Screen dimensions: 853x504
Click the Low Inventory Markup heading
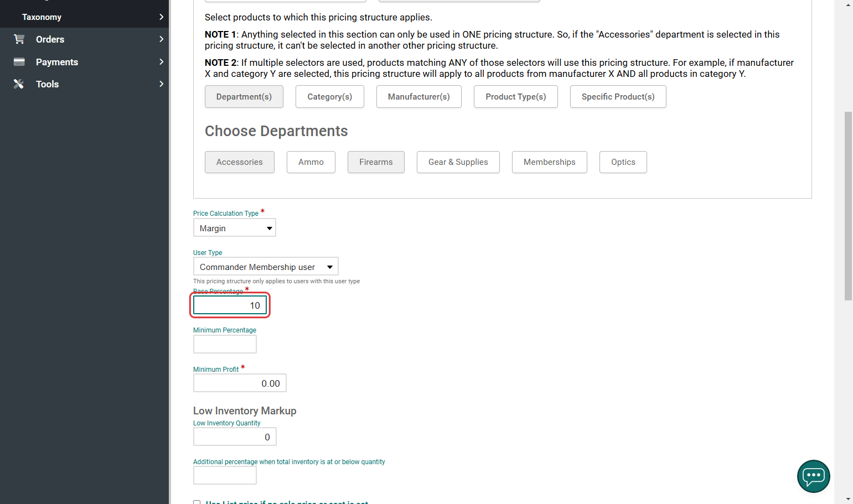pyautogui.click(x=245, y=411)
